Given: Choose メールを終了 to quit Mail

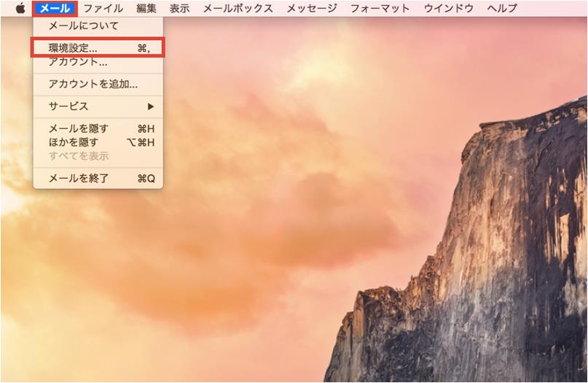Looking at the screenshot, I should pos(98,178).
